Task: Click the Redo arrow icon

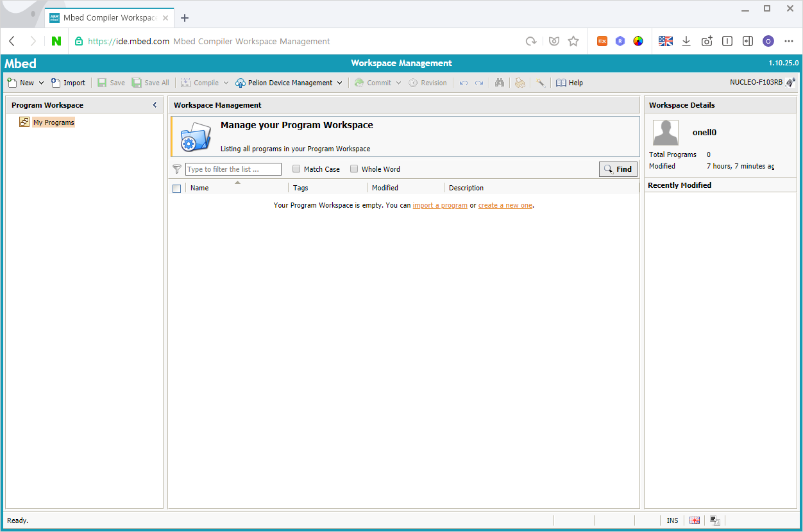Action: coord(479,83)
